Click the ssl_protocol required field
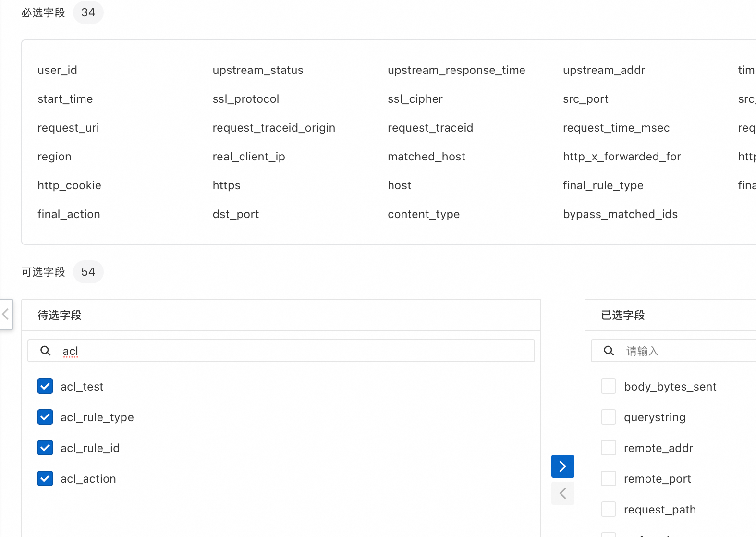The image size is (756, 537). (x=246, y=99)
